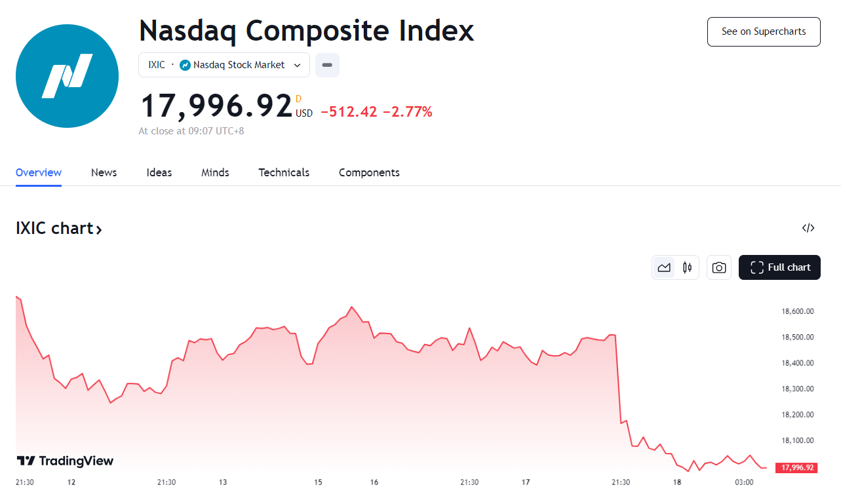
Task: Switch to area chart view
Action: (664, 267)
